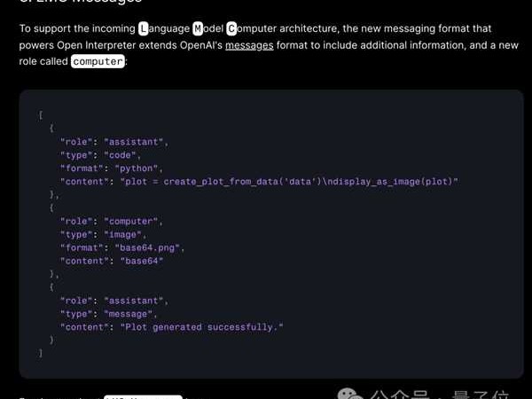Click the "message" type value
This screenshot has width=532, height=399.
pyautogui.click(x=129, y=314)
